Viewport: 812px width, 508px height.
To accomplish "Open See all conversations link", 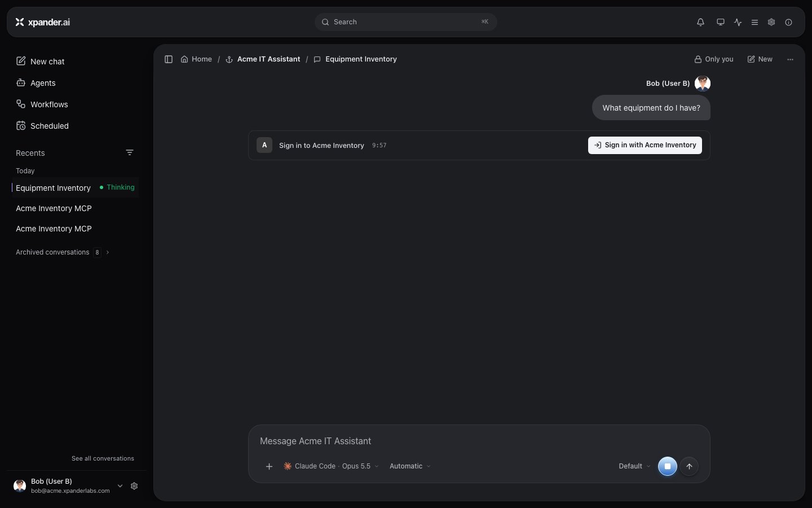I will tap(103, 458).
